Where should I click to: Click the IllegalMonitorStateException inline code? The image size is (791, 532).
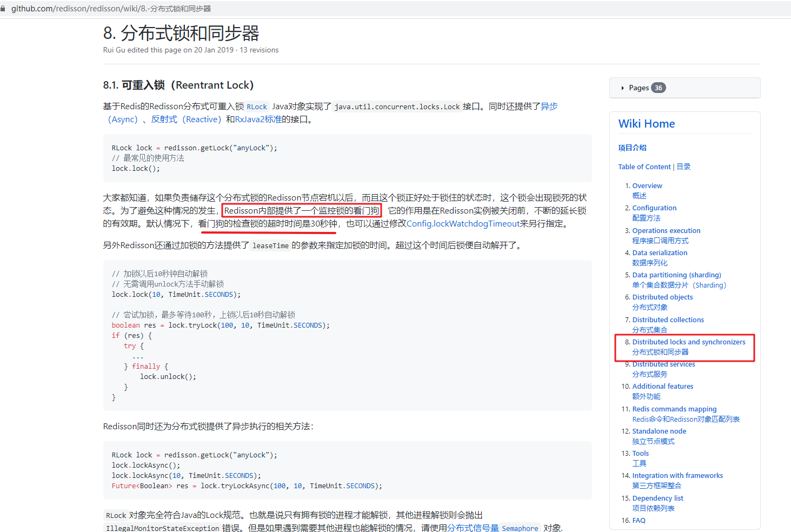click(x=162, y=528)
